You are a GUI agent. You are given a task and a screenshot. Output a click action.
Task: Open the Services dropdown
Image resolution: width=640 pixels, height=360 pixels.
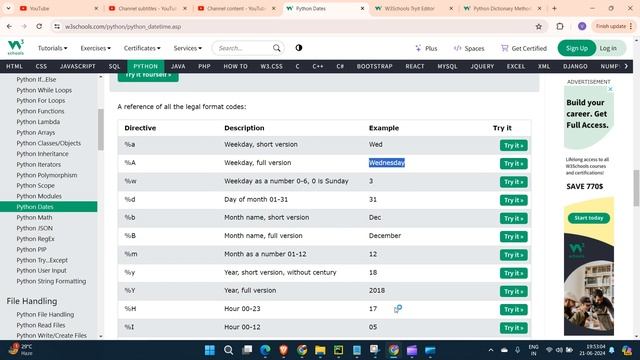click(187, 48)
